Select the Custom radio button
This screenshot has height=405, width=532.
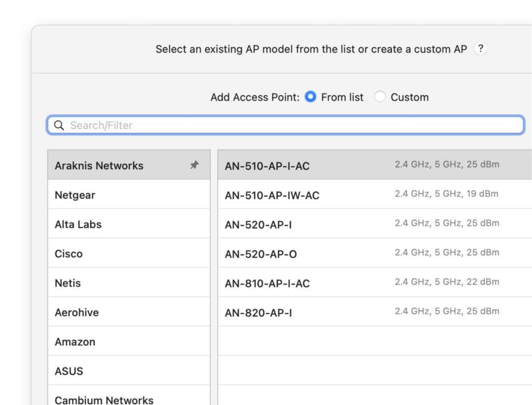380,97
